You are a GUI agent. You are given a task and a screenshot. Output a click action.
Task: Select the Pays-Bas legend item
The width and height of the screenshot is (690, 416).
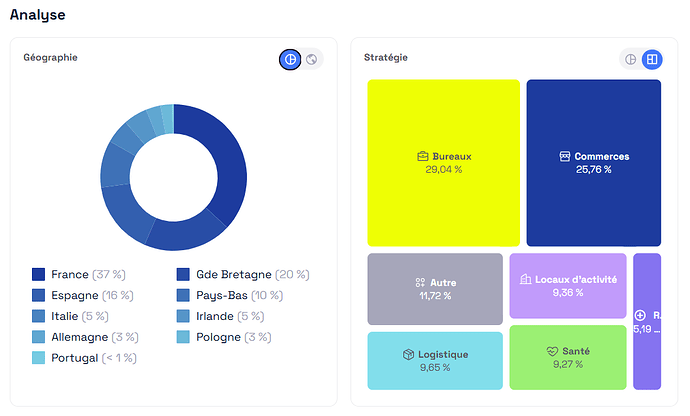227,295
